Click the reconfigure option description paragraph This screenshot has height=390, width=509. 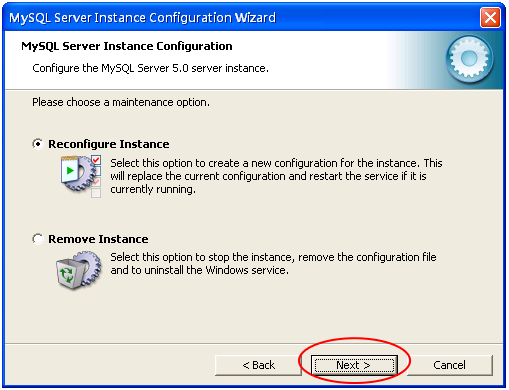click(276, 176)
